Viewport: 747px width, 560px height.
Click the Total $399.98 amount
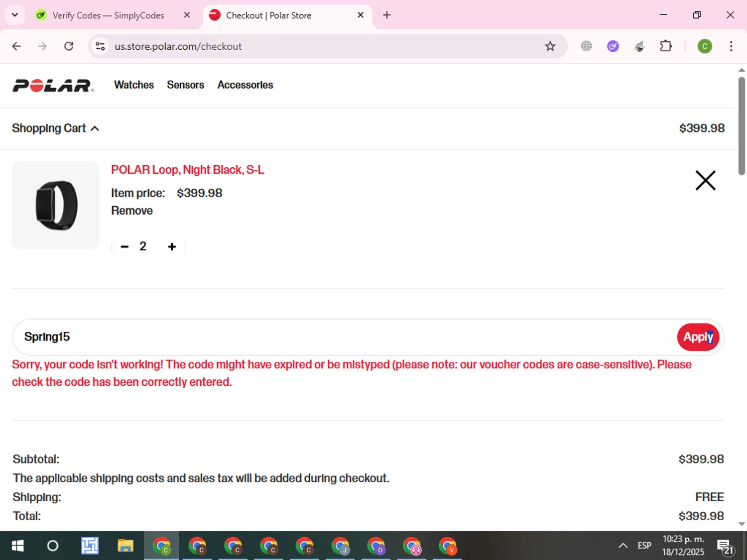coord(701,516)
